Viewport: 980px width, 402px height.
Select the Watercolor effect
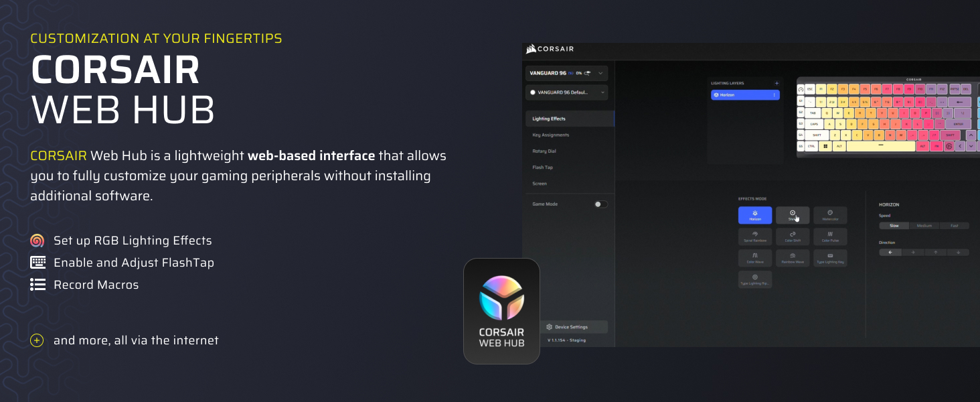[x=830, y=215]
